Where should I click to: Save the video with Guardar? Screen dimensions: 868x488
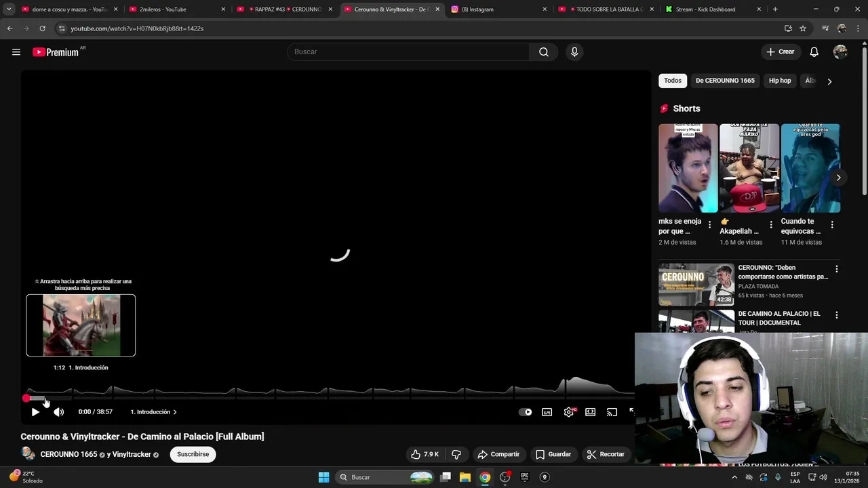tap(553, 454)
